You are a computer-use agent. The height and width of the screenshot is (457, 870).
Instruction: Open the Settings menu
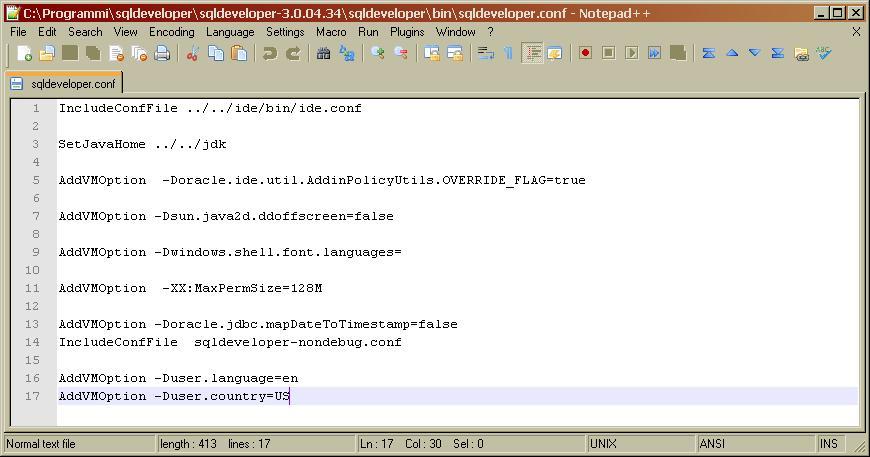click(285, 32)
